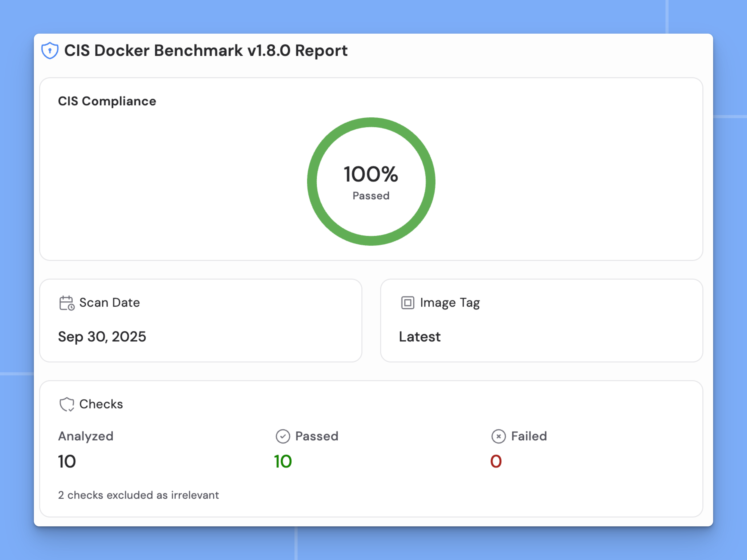This screenshot has width=747, height=560.
Task: Click the CIS Docker Benchmark report title
Action: [205, 51]
